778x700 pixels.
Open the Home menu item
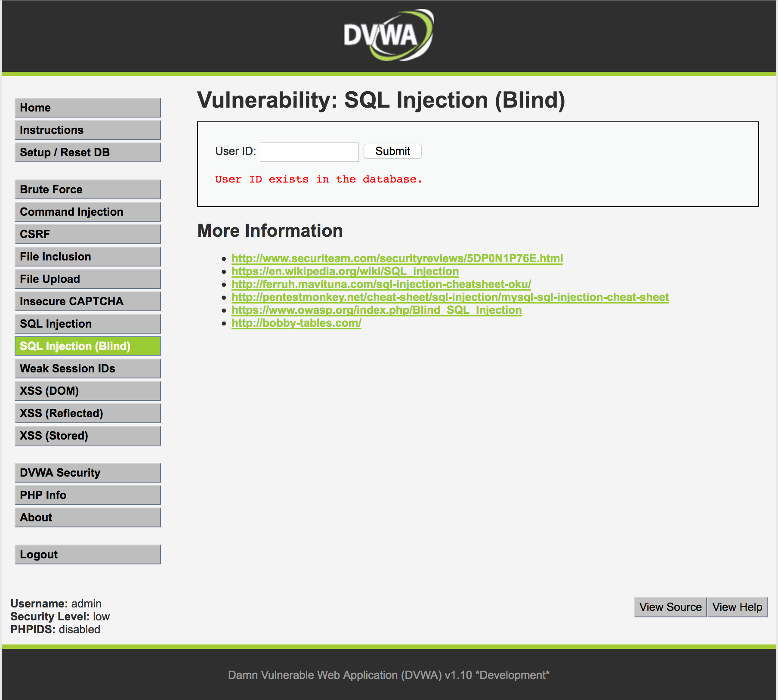click(x=88, y=108)
